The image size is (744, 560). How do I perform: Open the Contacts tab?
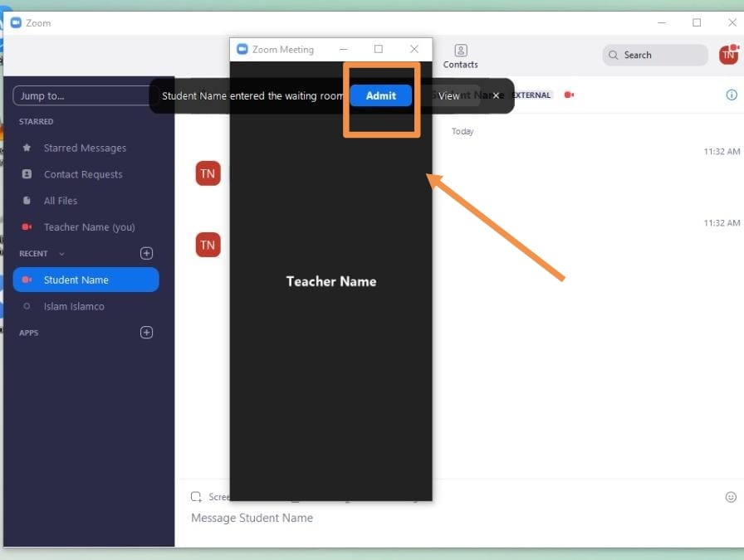tap(460, 56)
